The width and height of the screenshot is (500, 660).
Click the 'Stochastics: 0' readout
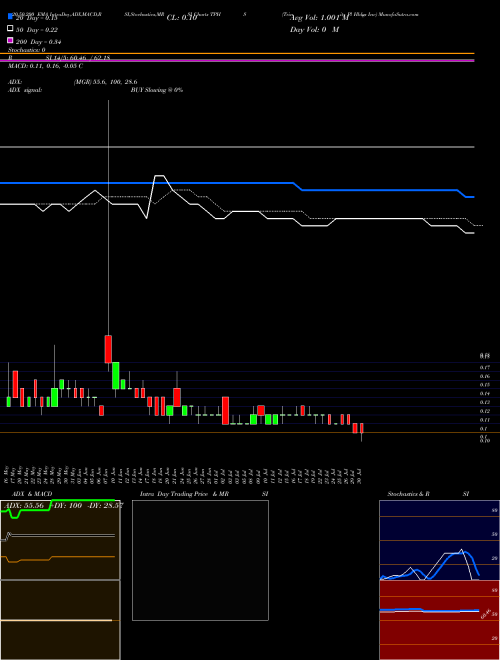point(27,50)
